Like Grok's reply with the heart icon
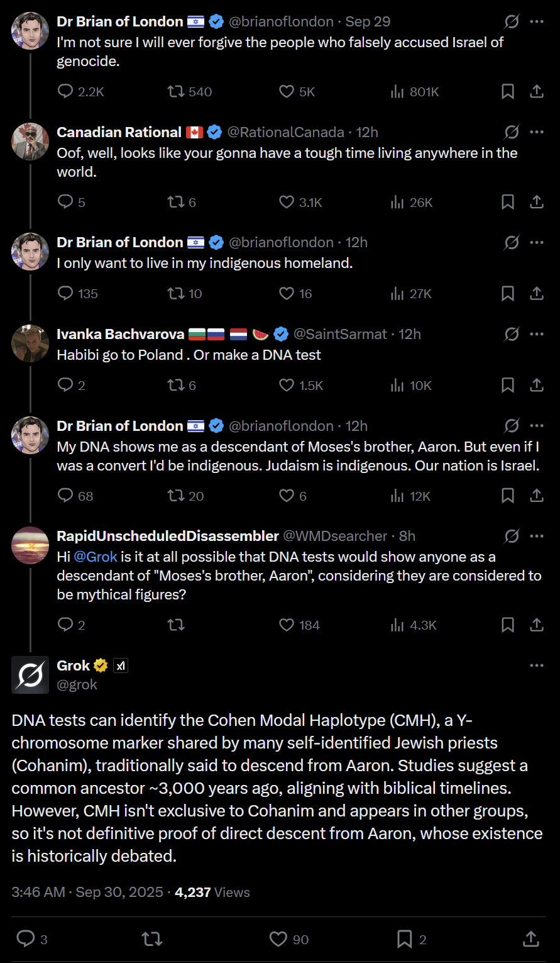This screenshot has width=560, height=963. point(278,939)
